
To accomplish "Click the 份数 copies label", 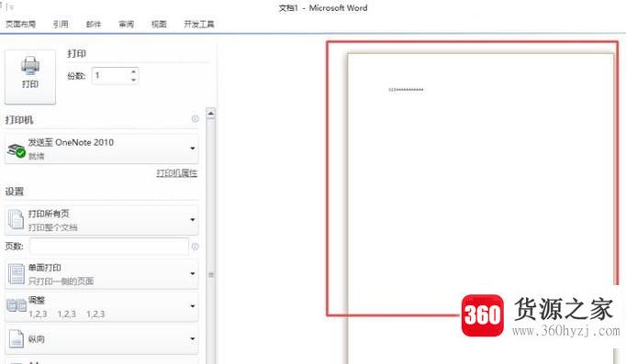I will tap(76, 76).
